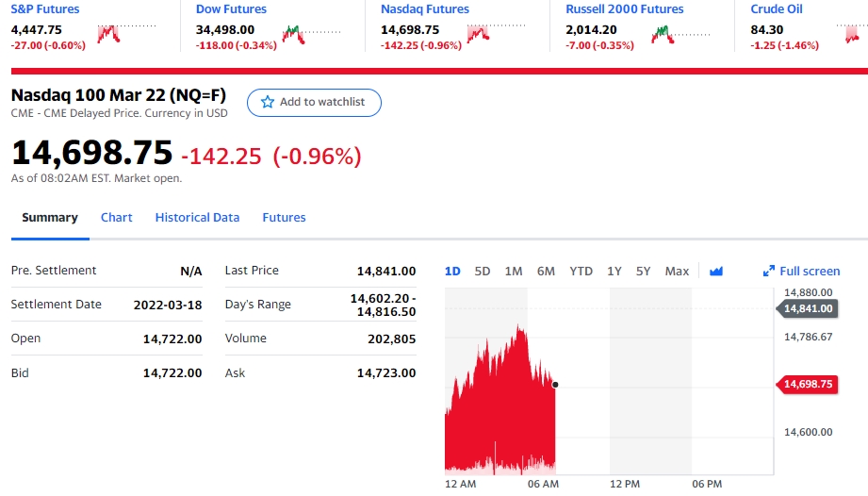Select the 5D chart range
Viewport: 868px width, 496px height.
[x=483, y=272]
